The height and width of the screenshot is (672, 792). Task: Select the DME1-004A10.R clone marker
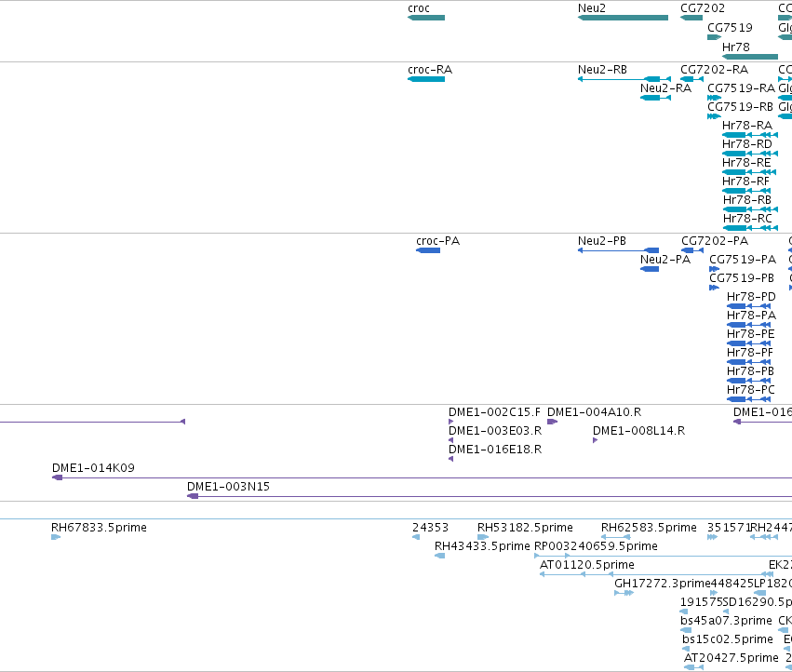click(553, 422)
